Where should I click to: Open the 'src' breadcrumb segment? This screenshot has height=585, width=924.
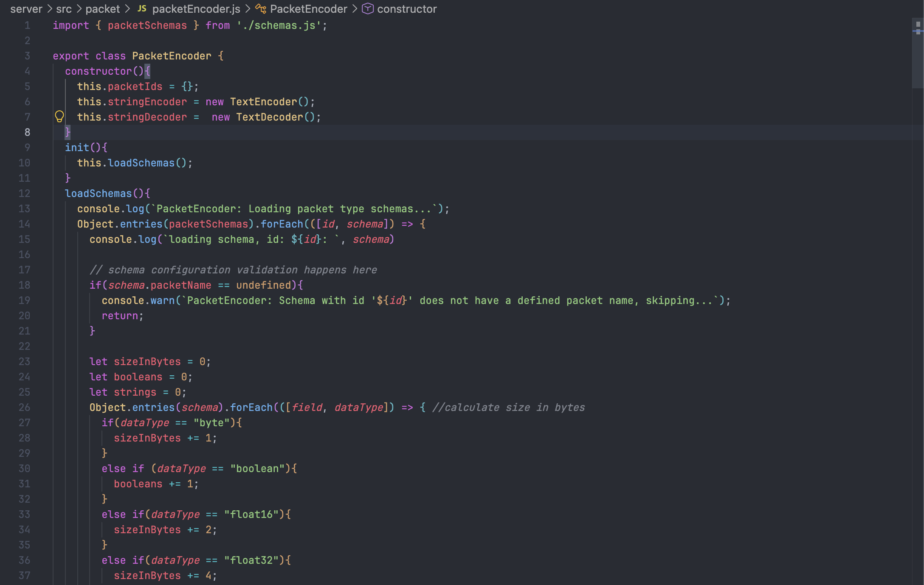coord(64,9)
